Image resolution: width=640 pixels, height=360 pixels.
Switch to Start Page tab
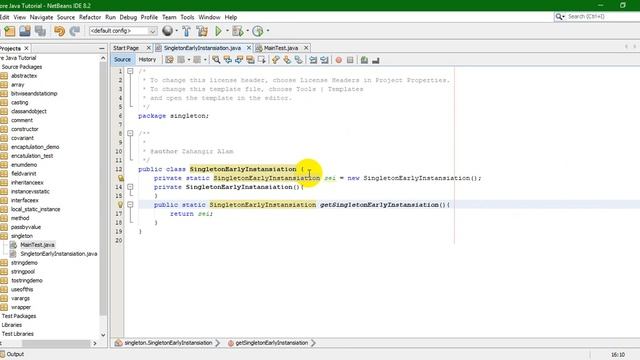pyautogui.click(x=126, y=48)
